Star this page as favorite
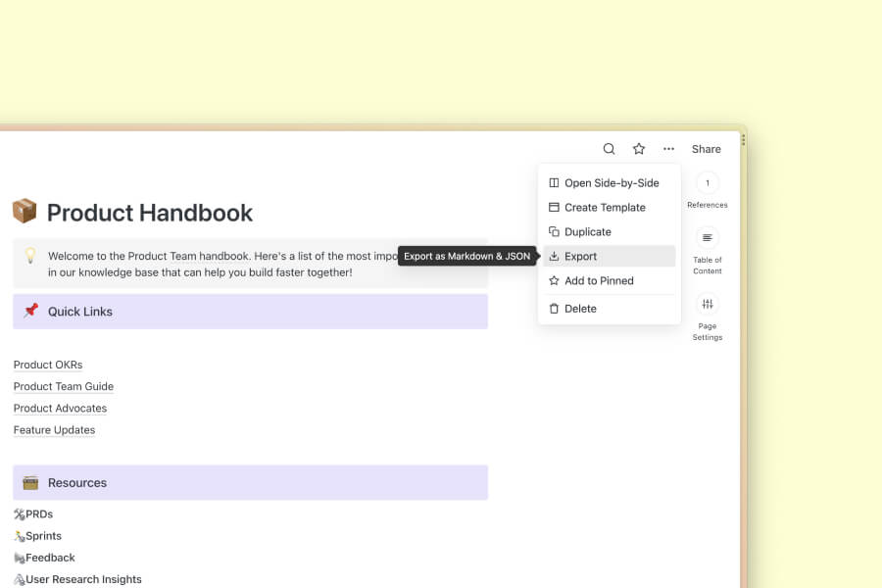Image resolution: width=882 pixels, height=588 pixels. (639, 149)
